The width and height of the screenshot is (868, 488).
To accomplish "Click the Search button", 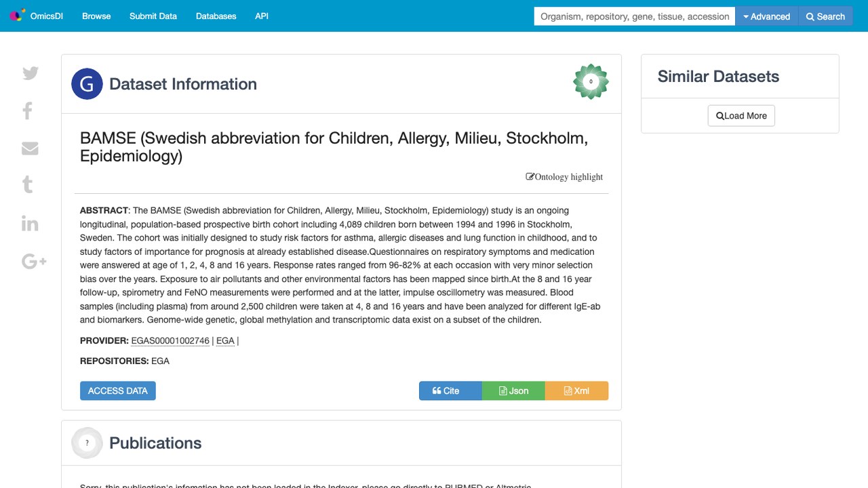I will click(x=825, y=16).
